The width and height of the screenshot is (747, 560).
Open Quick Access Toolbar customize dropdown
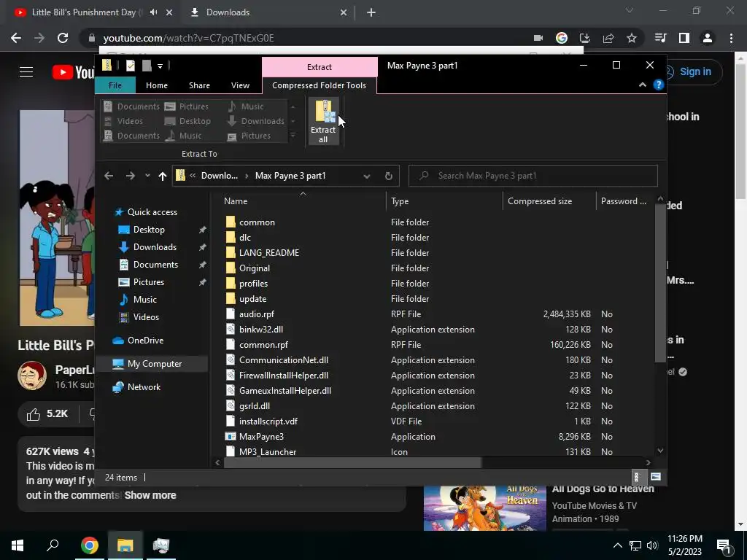coord(160,66)
